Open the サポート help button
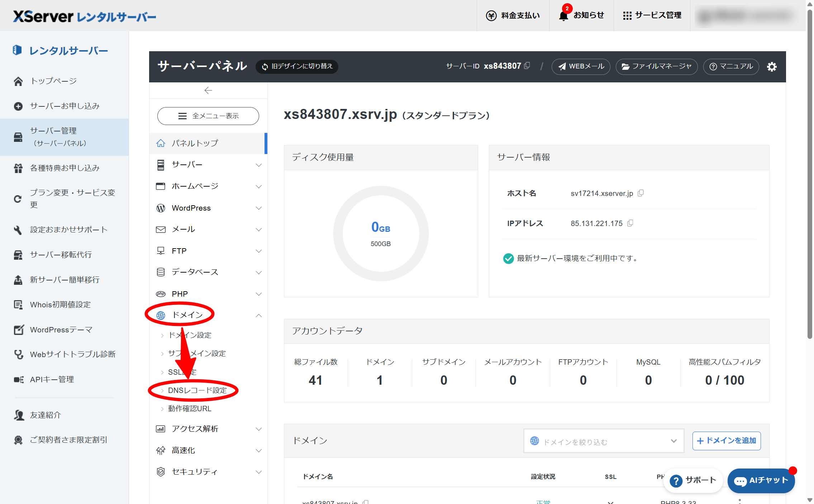 (693, 481)
